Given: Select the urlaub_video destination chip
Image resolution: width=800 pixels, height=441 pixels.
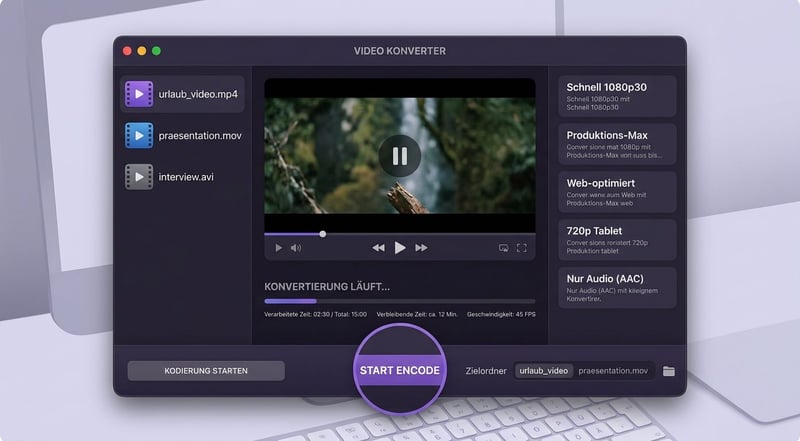Looking at the screenshot, I should click(x=544, y=371).
